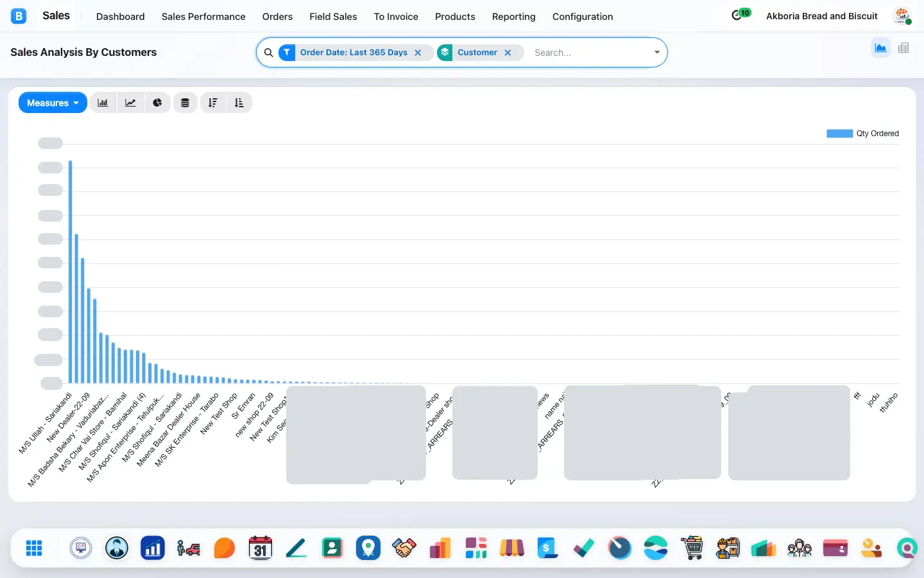Image resolution: width=924 pixels, height=578 pixels.
Task: Open the Orders menu
Action: pyautogui.click(x=277, y=17)
